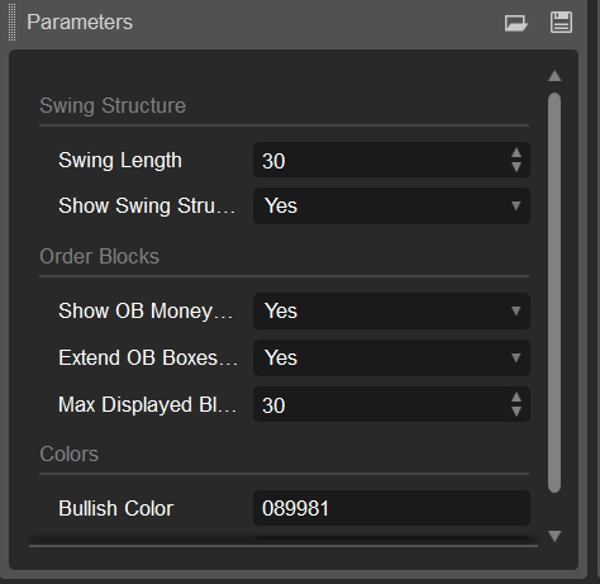Decrease Max Displayed Blocks with down arrow
This screenshot has height=584, width=600.
point(516,411)
